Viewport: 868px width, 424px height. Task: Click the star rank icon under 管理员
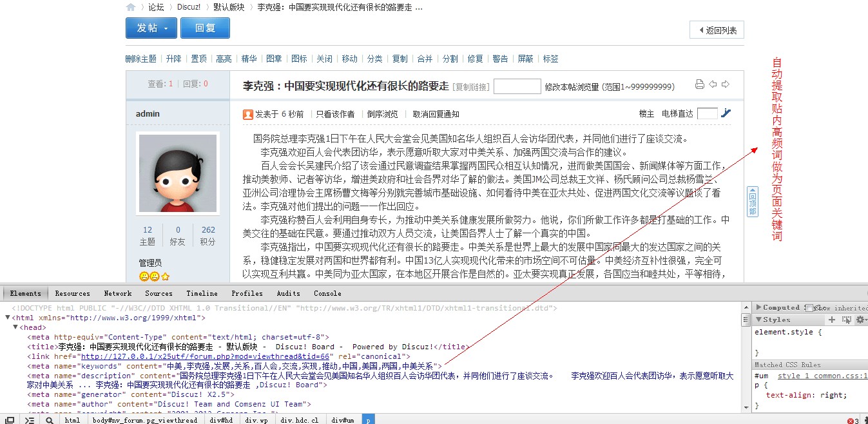166,276
